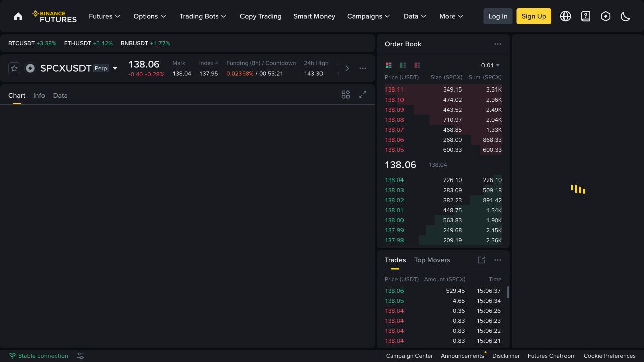
Task: Open Cookie Preferences link
Action: 610,356
